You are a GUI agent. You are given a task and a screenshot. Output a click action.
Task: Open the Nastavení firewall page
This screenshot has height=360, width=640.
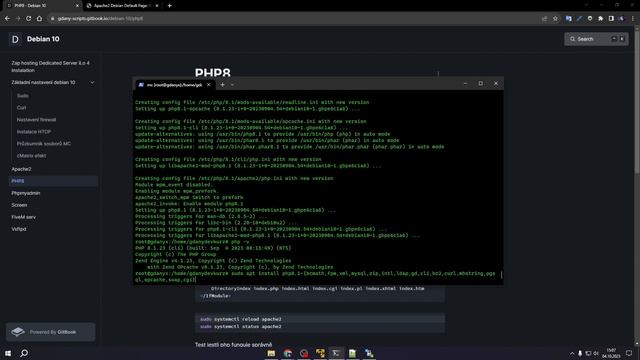[36, 120]
